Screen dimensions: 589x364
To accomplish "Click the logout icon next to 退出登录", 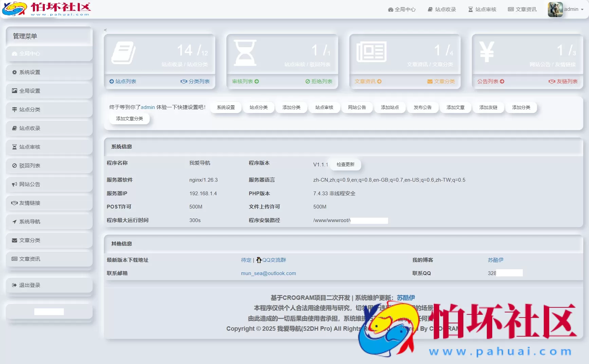I will (14, 285).
